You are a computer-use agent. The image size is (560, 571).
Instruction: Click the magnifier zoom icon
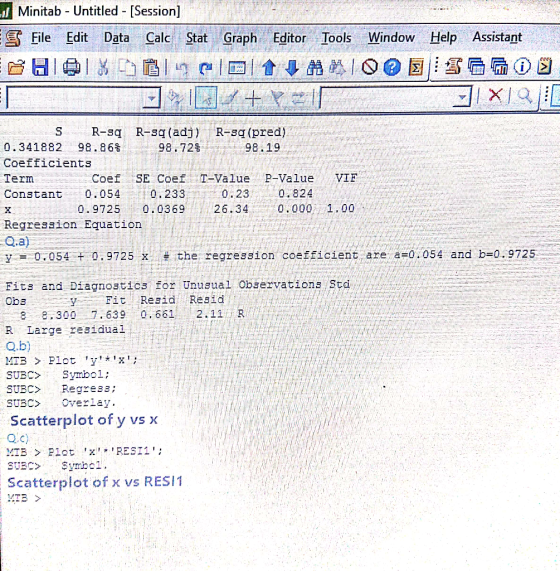coord(524,96)
